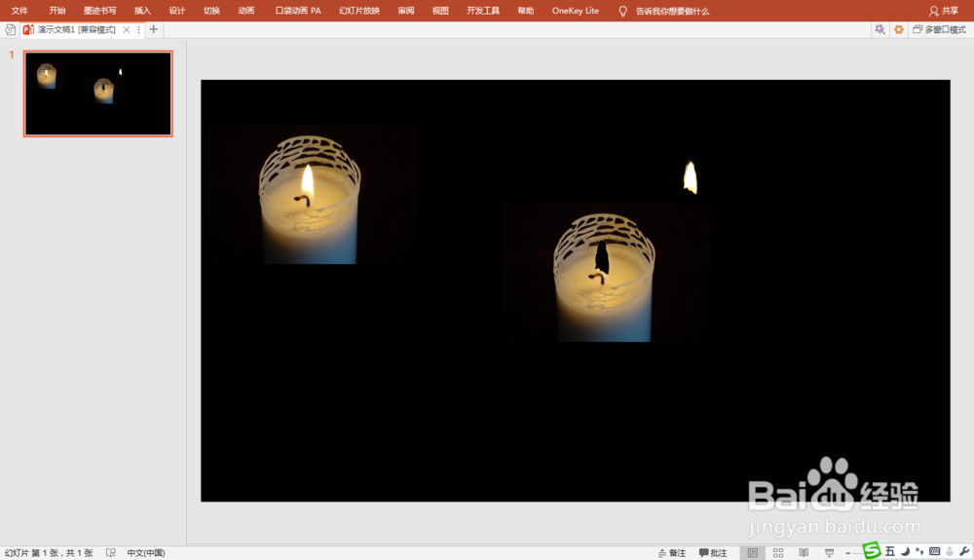This screenshot has width=974, height=560.
Task: Click the 中文(中国) language indicator
Action: pos(146,552)
